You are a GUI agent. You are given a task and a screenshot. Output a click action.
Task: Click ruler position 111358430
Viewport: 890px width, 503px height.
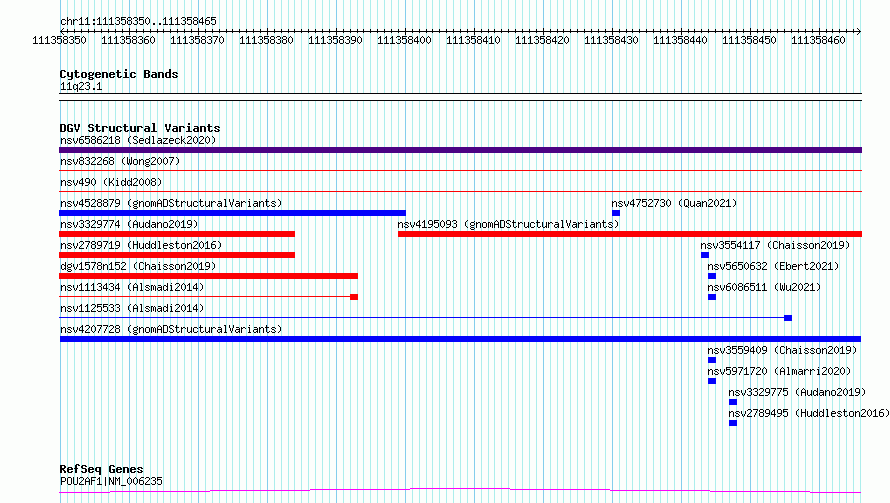611,40
